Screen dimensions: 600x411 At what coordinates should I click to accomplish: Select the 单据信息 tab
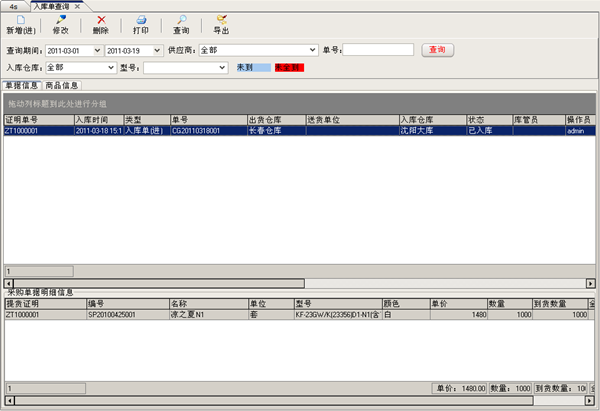22,86
